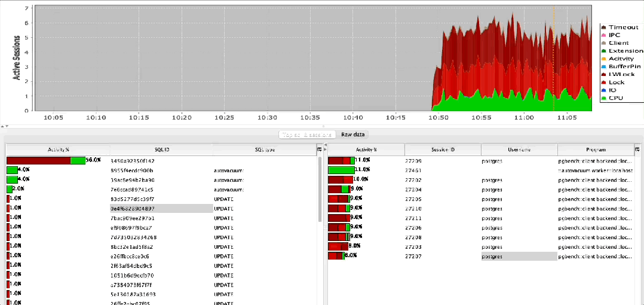Sort by the SQL ID column header
This screenshot has width=644, height=305.
[x=161, y=150]
